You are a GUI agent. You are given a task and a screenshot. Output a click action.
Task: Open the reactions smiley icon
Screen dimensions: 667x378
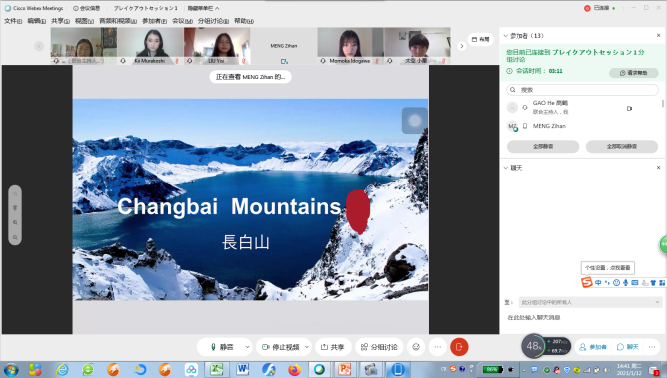(x=416, y=347)
